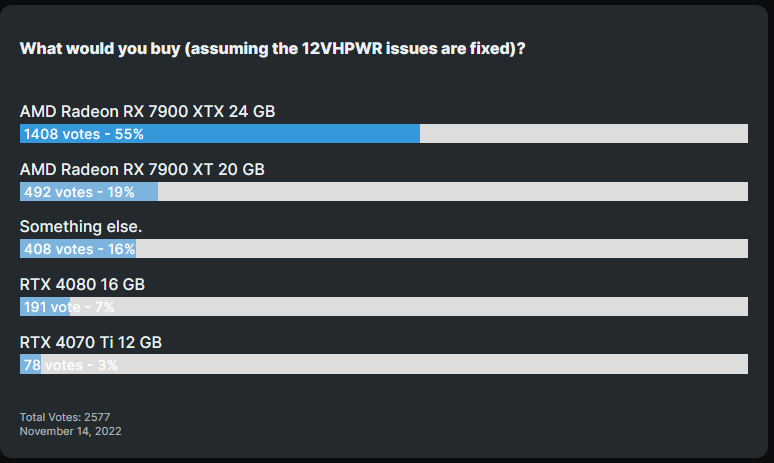The width and height of the screenshot is (774, 463).
Task: Select the RTX 4080 16 GB option
Action: [82, 284]
